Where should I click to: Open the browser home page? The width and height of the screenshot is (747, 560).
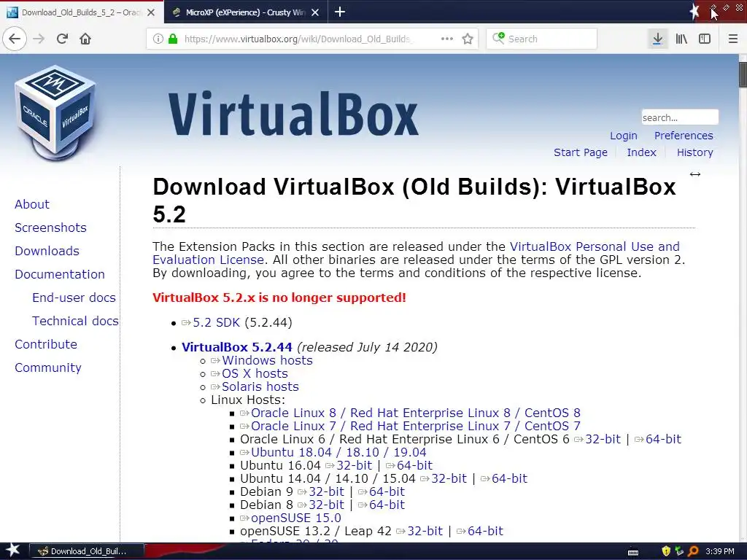pos(85,39)
